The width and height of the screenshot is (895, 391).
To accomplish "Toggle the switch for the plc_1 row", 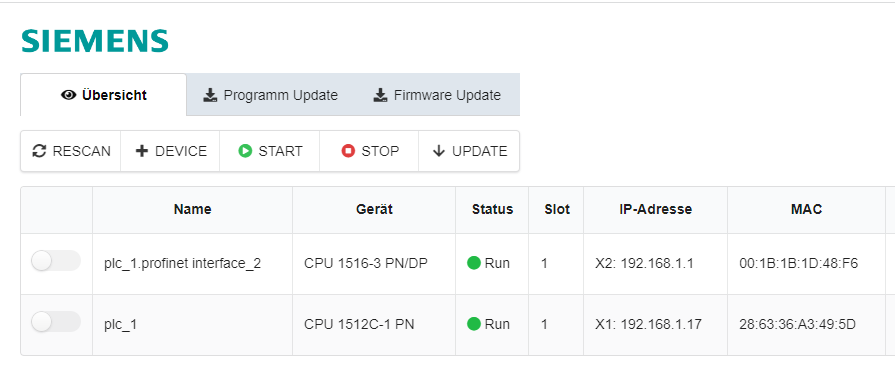I will click(56, 322).
